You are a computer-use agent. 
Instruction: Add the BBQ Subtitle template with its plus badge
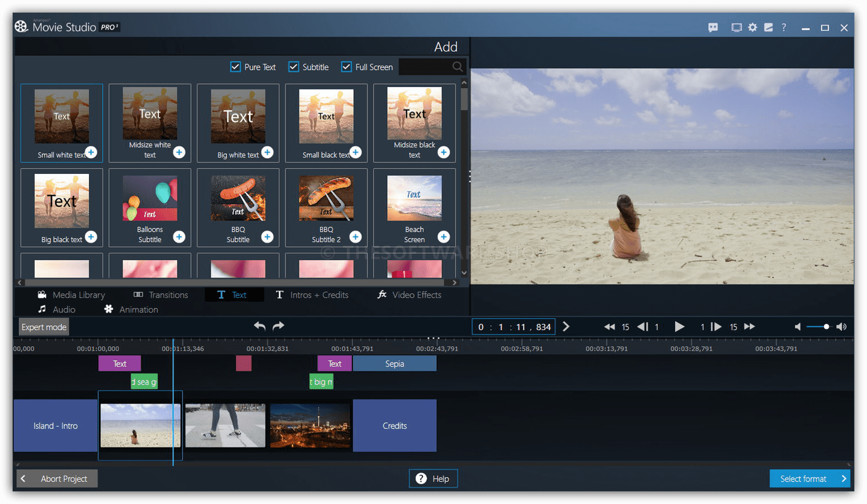[x=267, y=236]
